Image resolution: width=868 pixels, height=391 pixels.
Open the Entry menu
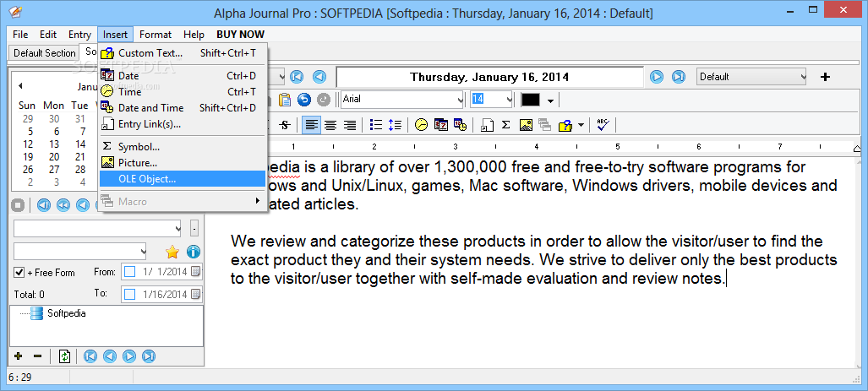[79, 35]
